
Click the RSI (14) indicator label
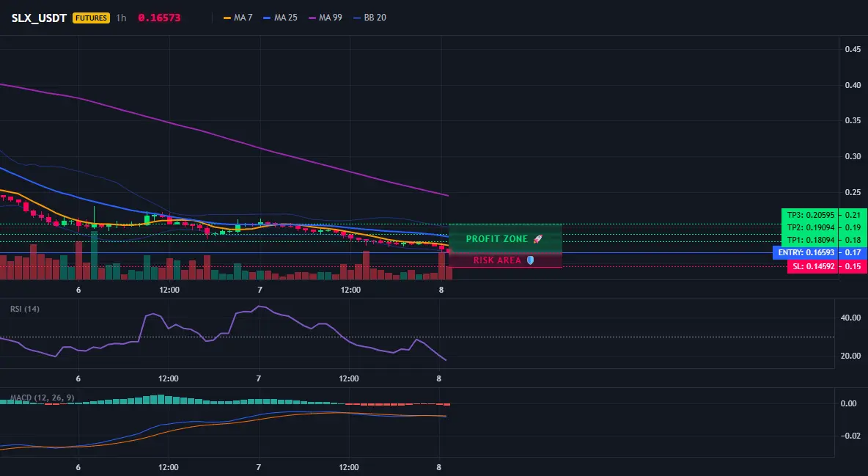25,309
